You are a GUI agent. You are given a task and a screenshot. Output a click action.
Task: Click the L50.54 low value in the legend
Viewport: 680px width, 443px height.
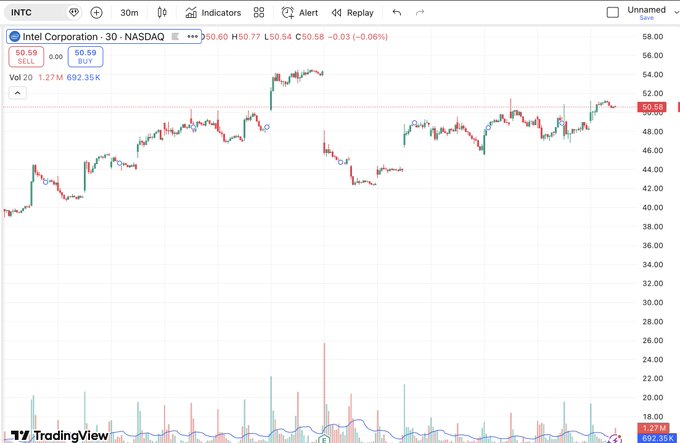pyautogui.click(x=278, y=37)
